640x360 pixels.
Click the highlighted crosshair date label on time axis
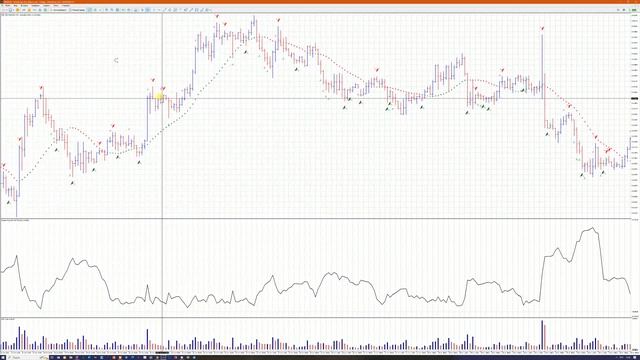[x=162, y=353]
